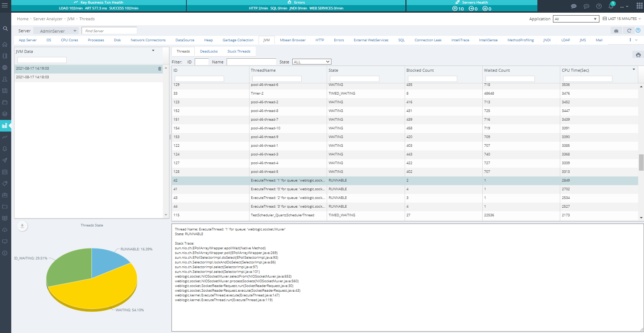Image resolution: width=644 pixels, height=333 pixels.
Task: Switch to the Stuck Threads tab
Action: click(239, 51)
